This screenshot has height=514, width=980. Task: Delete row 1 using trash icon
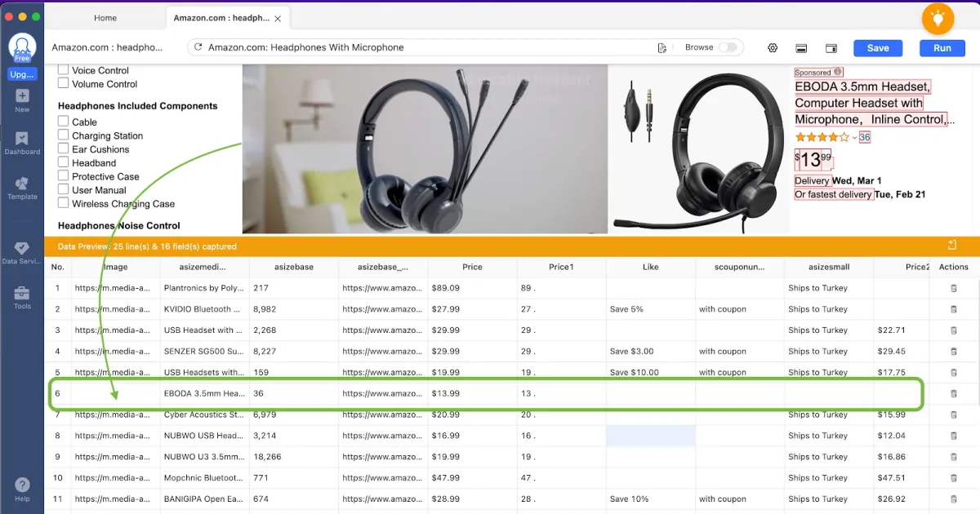click(x=953, y=288)
